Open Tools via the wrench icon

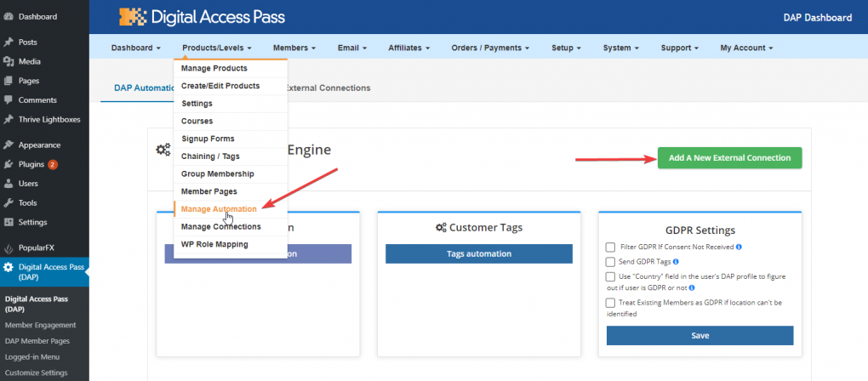(x=9, y=203)
